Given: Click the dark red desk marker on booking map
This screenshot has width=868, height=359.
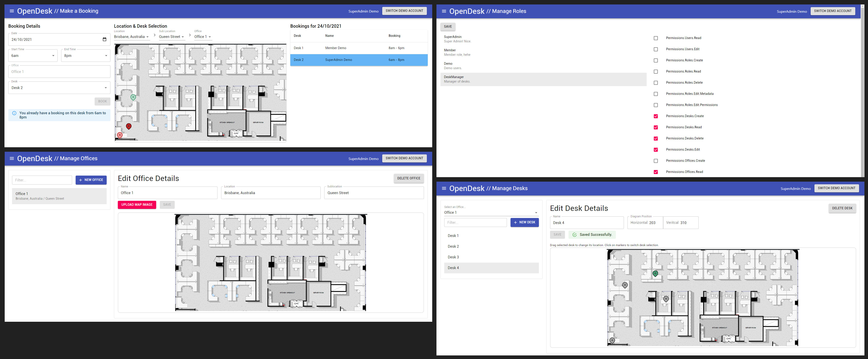Looking at the screenshot, I should coord(129,126).
